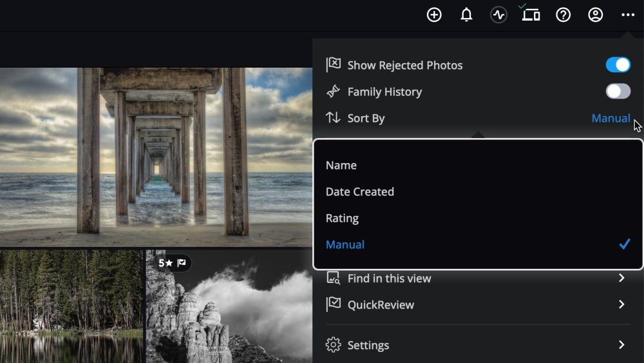Disable the Show Rejected Photos toggle
This screenshot has width=644, height=363.
(x=618, y=65)
